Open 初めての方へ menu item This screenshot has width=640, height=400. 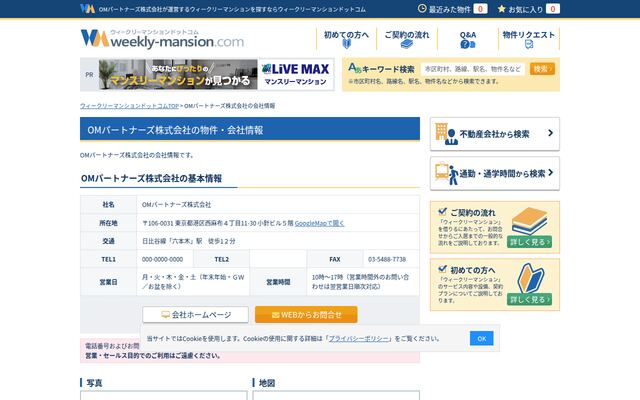(x=346, y=39)
